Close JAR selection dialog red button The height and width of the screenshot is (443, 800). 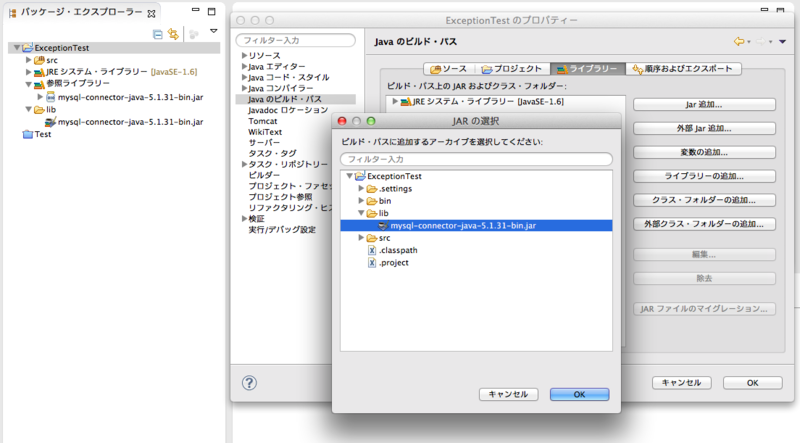(342, 121)
